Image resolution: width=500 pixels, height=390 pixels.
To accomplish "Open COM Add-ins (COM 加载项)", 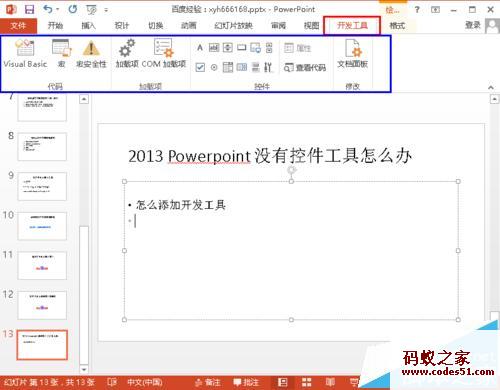I will pyautogui.click(x=163, y=54).
